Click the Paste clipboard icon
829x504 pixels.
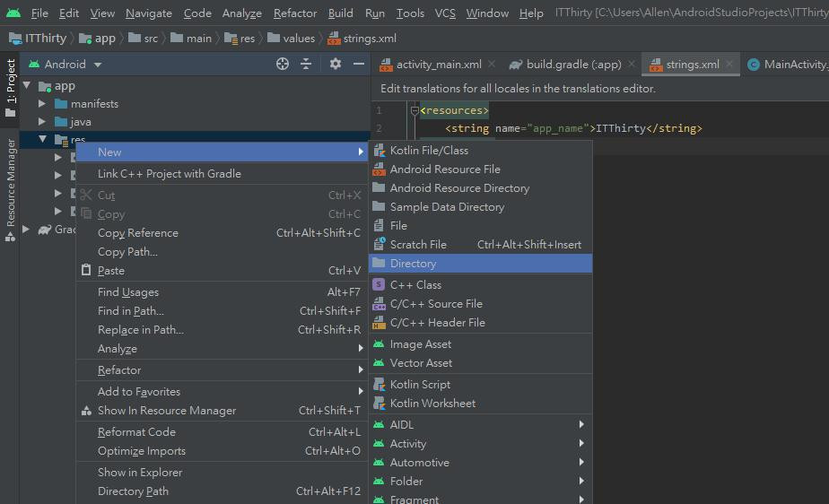[86, 270]
